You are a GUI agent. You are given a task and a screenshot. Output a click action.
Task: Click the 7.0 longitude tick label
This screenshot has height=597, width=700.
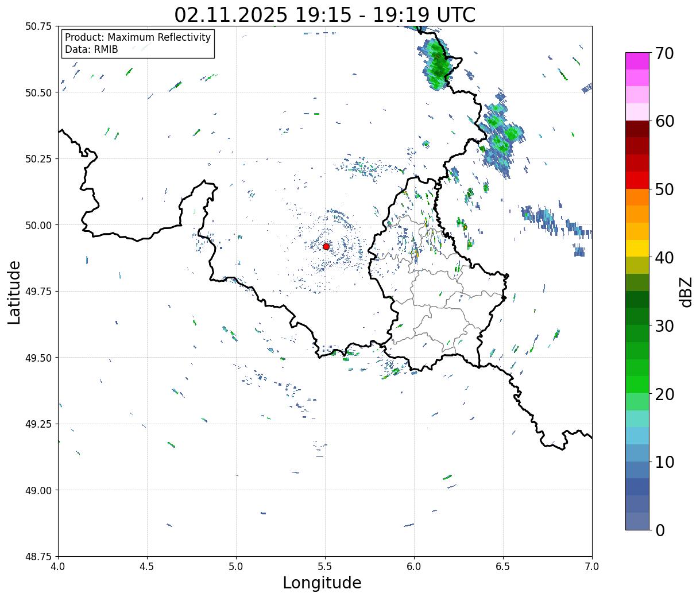[592, 567]
